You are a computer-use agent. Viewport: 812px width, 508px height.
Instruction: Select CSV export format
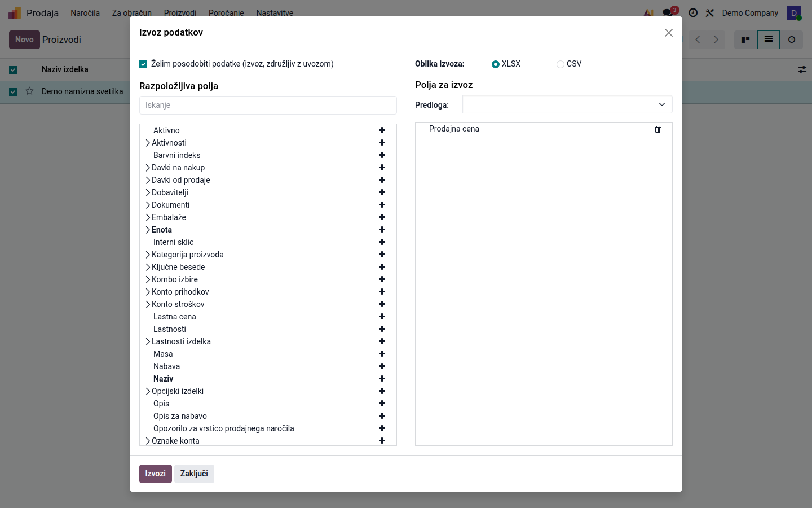click(561, 64)
